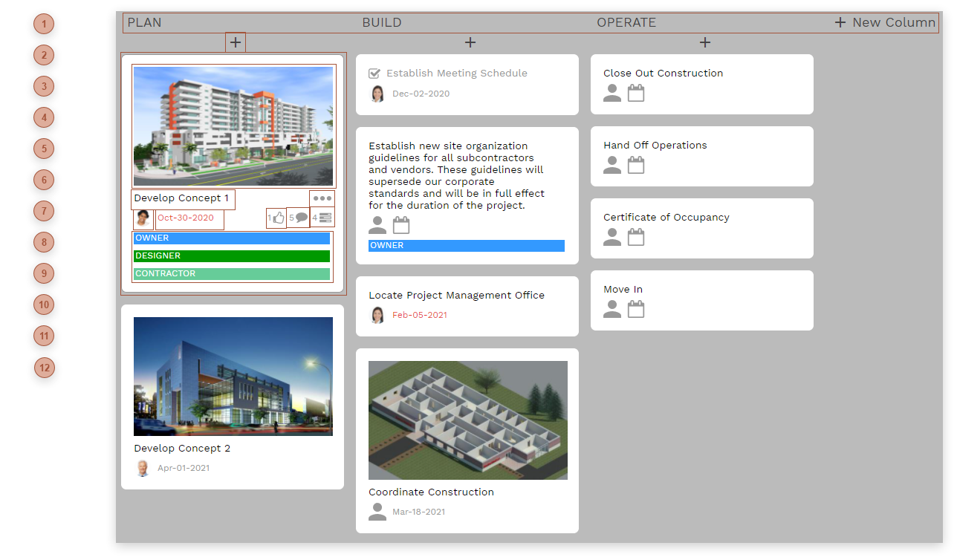Click the person icon on Coordinate Construction
This screenshot has width=957, height=560.
click(377, 512)
